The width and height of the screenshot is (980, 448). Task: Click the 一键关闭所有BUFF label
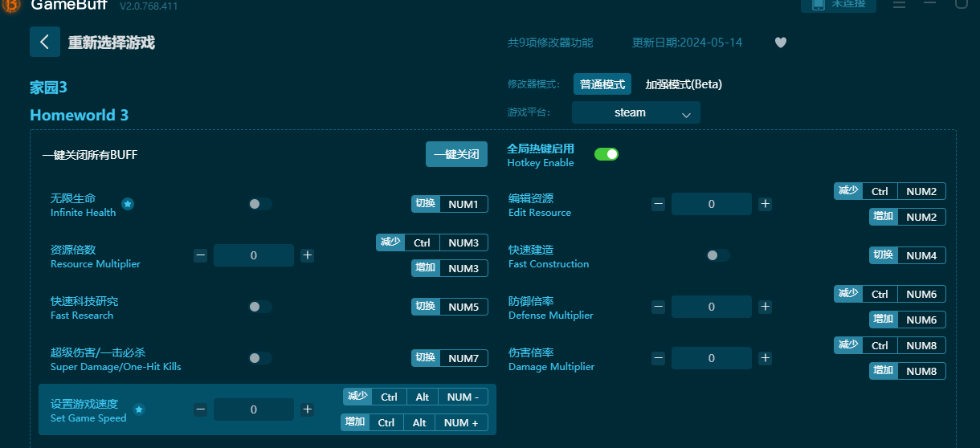90,155
